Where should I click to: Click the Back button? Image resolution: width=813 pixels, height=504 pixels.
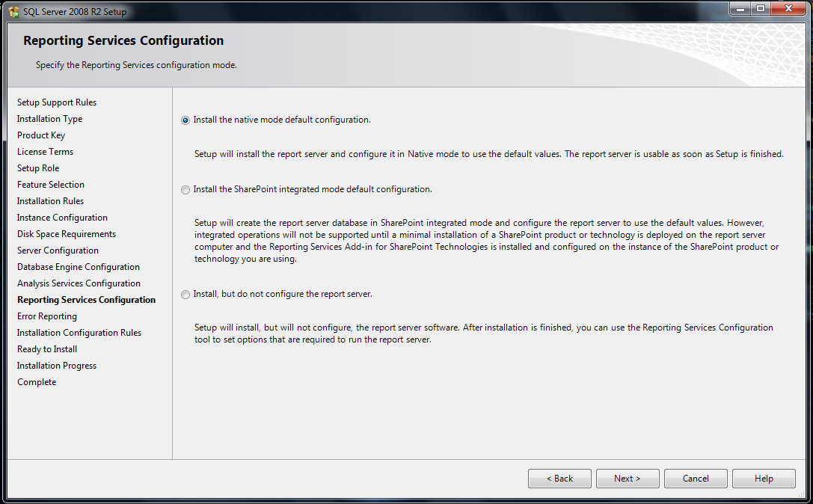pyautogui.click(x=559, y=479)
